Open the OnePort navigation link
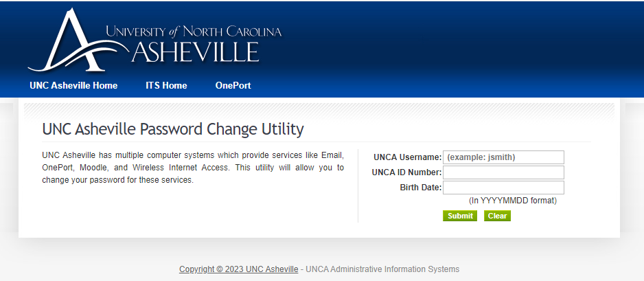644x281 pixels. 233,86
